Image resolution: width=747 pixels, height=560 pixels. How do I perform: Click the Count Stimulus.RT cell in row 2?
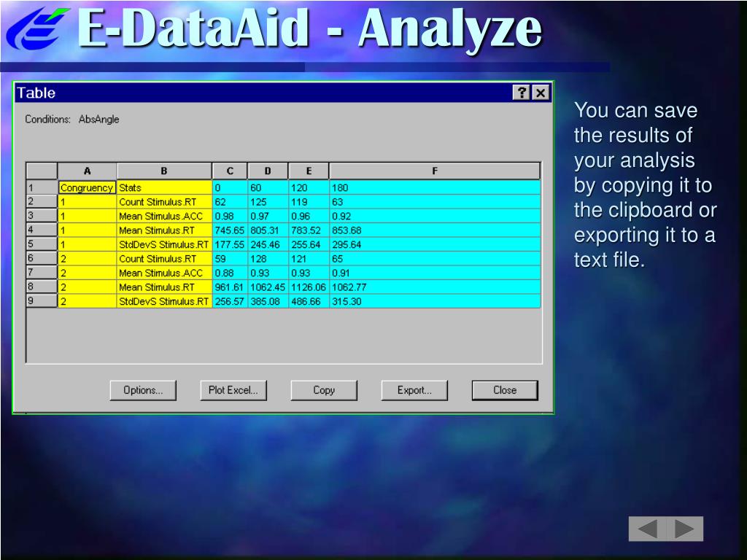164,202
